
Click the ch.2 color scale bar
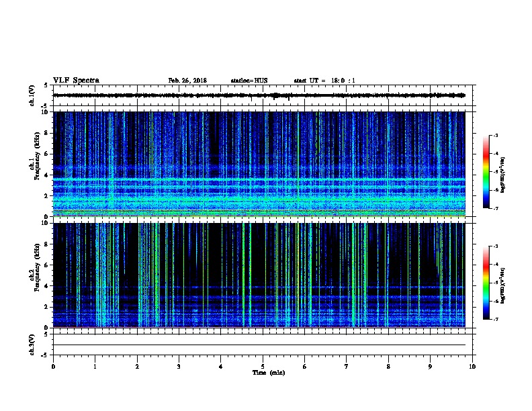pyautogui.click(x=486, y=283)
